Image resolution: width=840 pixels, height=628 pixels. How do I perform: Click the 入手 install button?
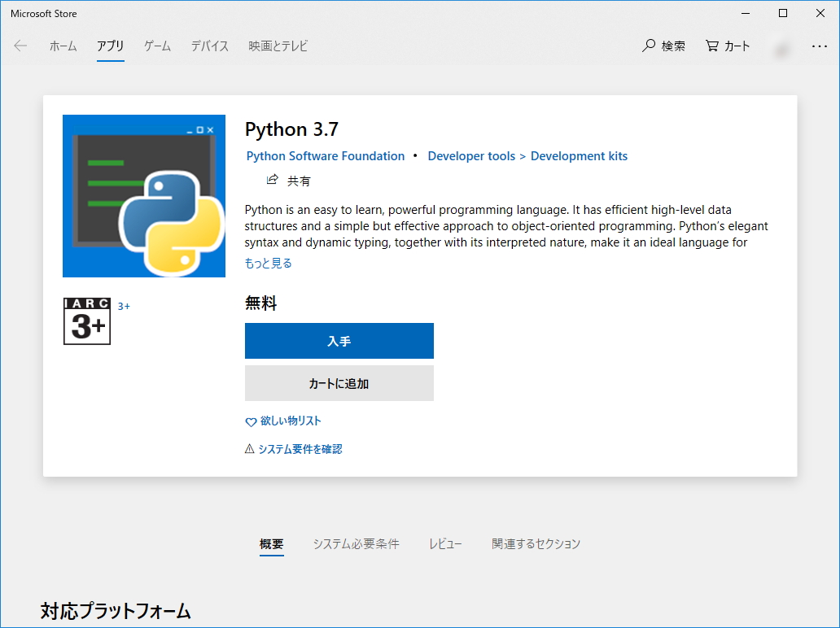pos(339,341)
